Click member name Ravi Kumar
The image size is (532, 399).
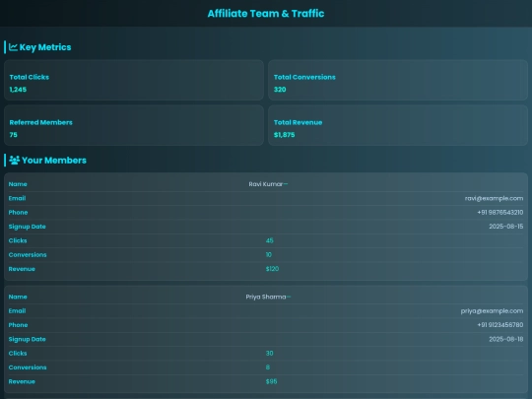click(266, 184)
